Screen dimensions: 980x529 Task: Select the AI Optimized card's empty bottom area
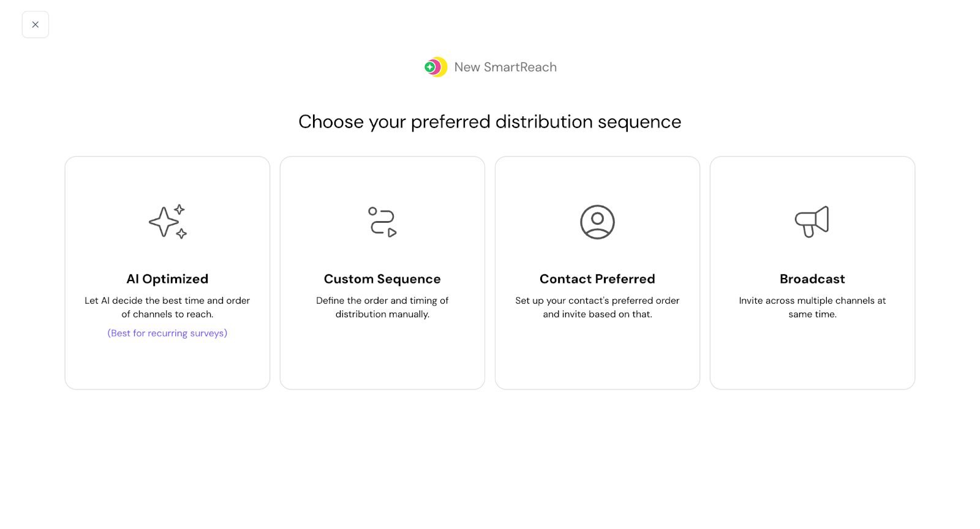[167, 366]
